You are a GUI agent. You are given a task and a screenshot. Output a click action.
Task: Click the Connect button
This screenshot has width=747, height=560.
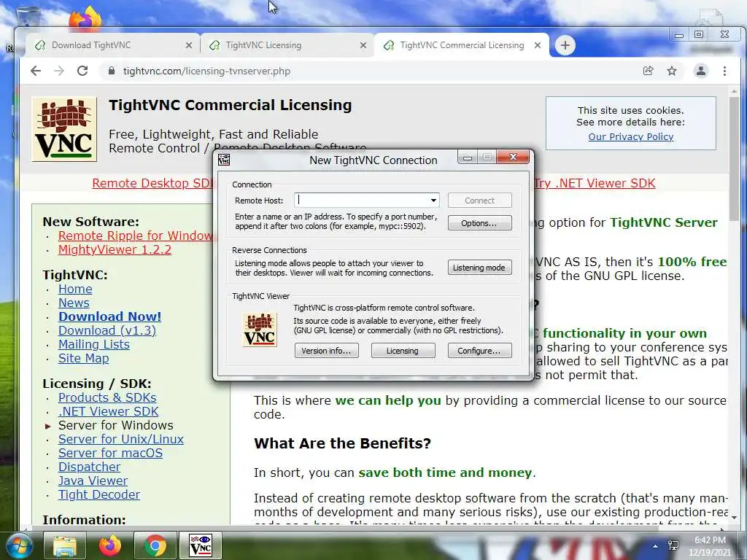pos(480,201)
